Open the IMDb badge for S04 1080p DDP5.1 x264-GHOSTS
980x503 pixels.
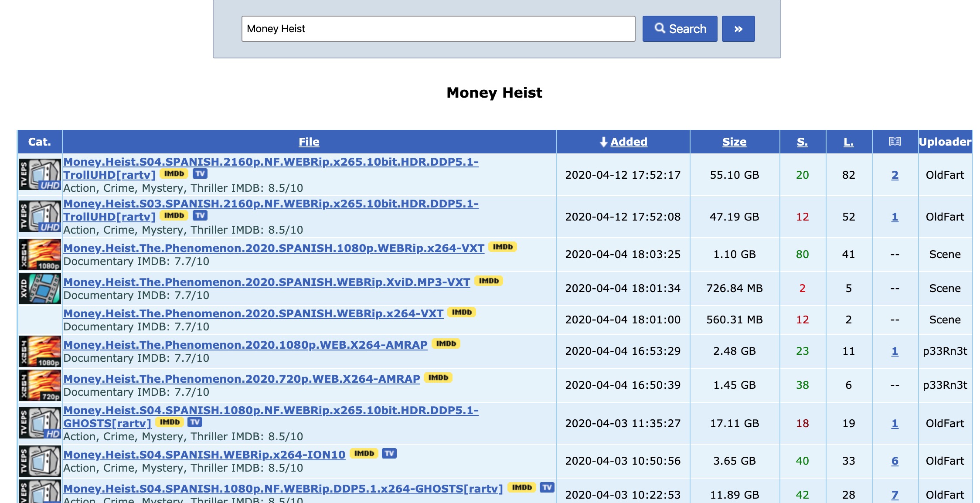click(522, 488)
